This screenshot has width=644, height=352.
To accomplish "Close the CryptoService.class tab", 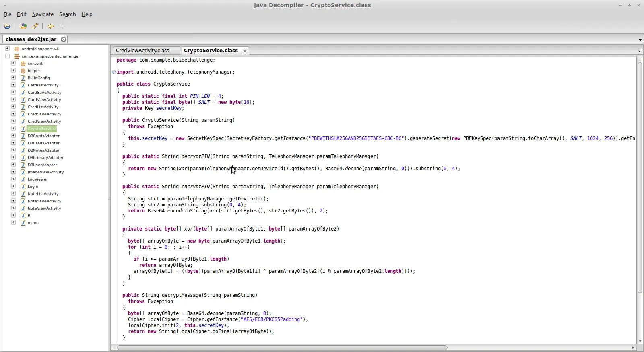I will click(x=245, y=51).
